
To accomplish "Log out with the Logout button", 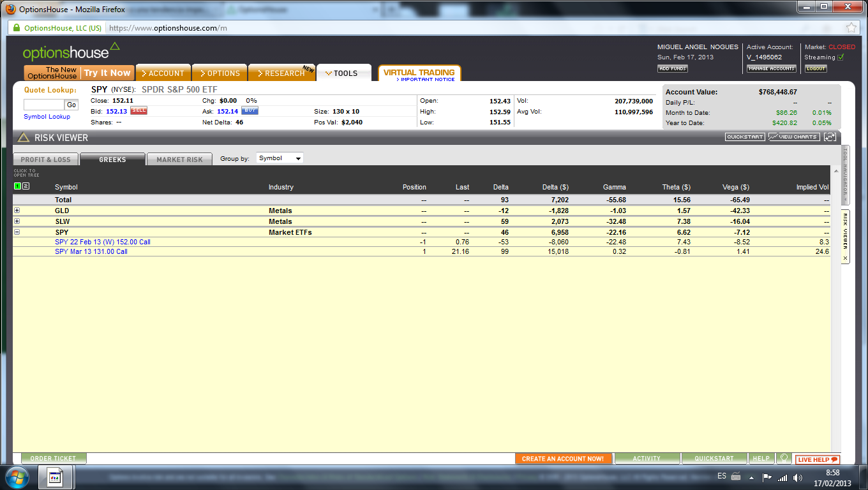I will [816, 68].
